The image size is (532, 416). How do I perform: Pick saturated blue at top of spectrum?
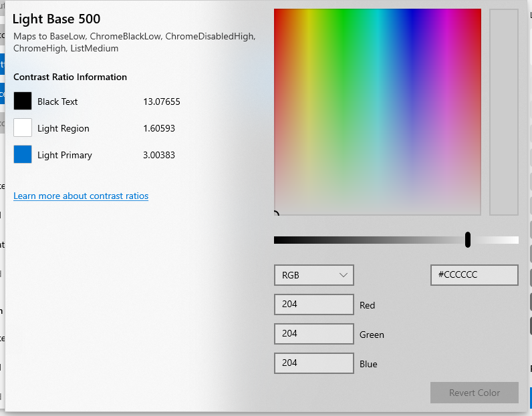pos(412,13)
